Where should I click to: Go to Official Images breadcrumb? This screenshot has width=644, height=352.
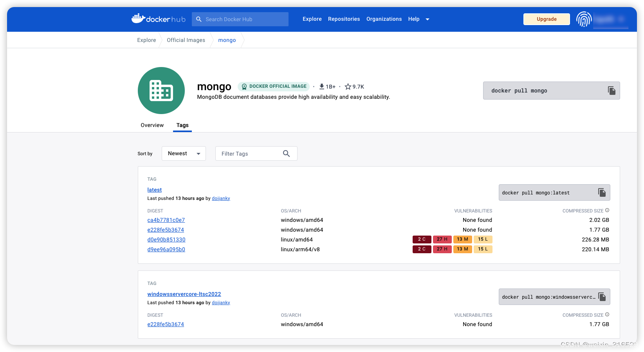click(186, 40)
